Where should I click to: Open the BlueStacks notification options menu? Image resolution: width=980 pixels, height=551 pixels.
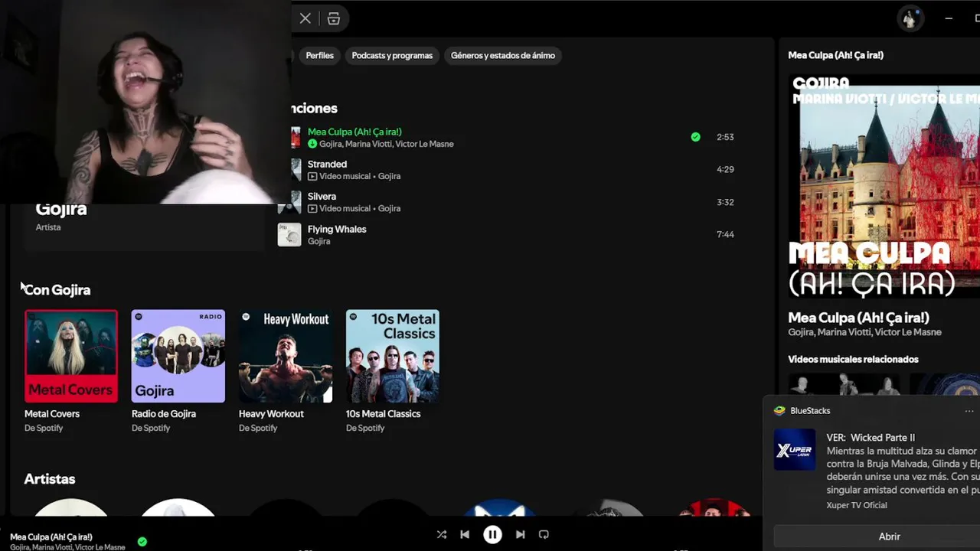tap(969, 411)
